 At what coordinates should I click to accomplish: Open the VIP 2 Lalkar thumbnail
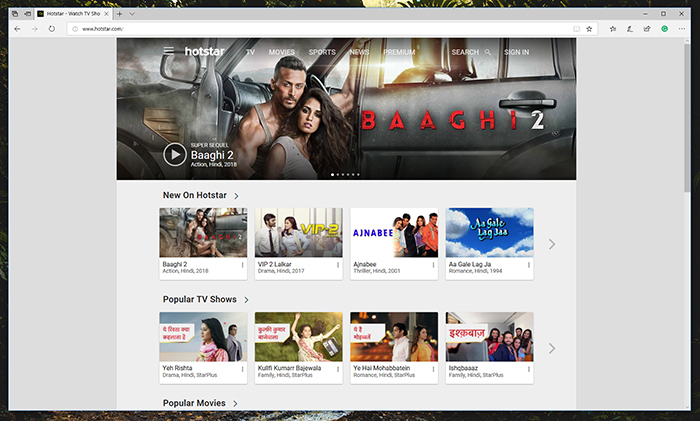click(x=299, y=232)
